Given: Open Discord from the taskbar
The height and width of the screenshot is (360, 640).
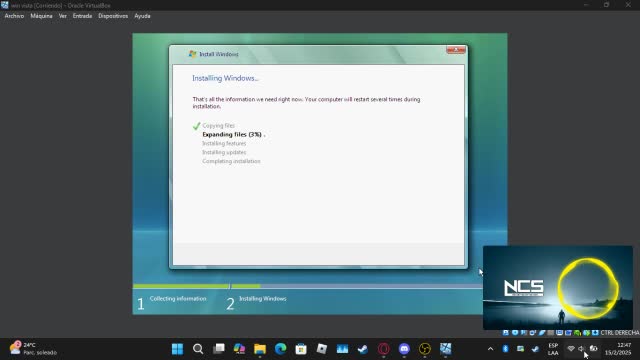Looking at the screenshot, I should (x=404, y=349).
